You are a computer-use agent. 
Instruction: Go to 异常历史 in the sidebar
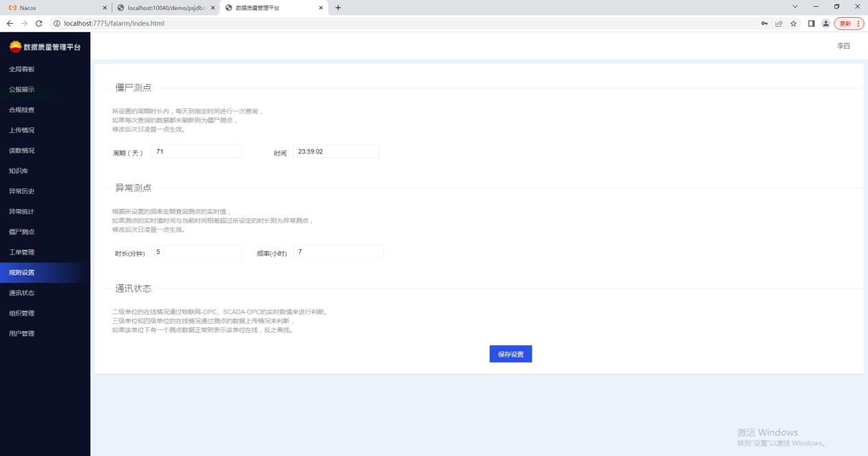(x=22, y=191)
